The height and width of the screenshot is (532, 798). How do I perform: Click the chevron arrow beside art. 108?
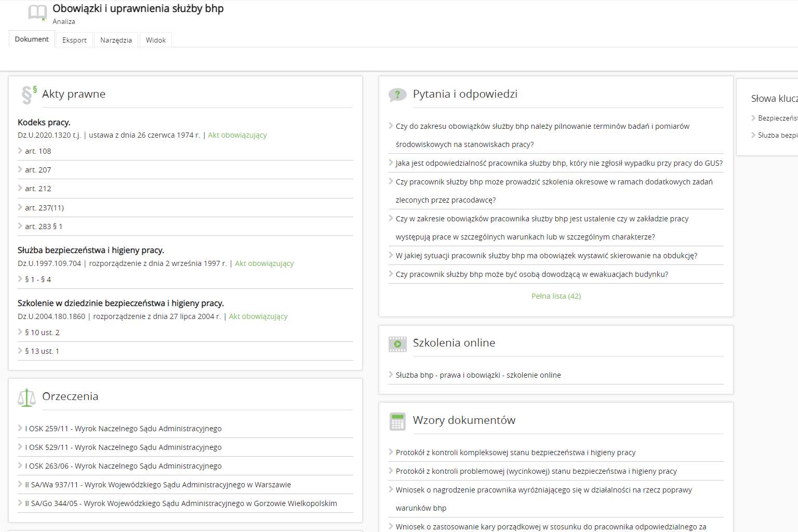point(20,151)
